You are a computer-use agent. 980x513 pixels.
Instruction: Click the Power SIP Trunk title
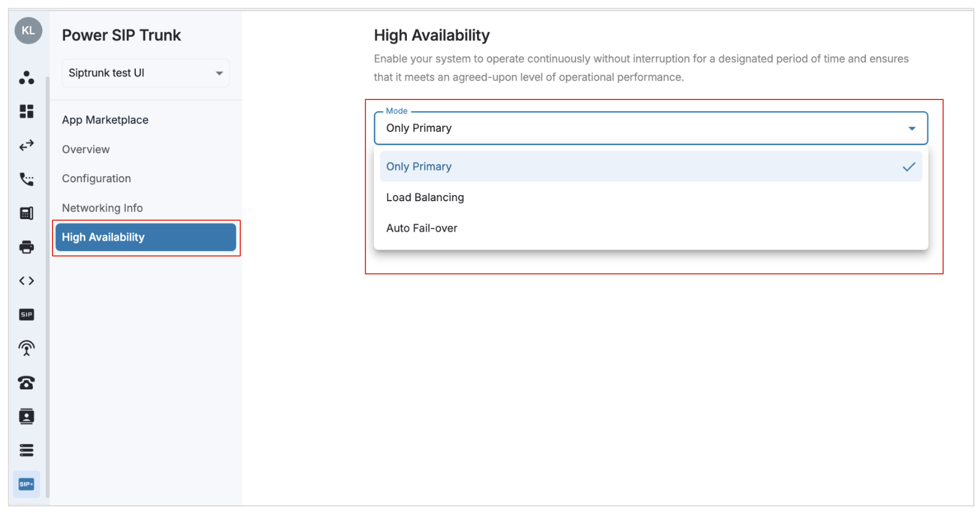pos(121,35)
